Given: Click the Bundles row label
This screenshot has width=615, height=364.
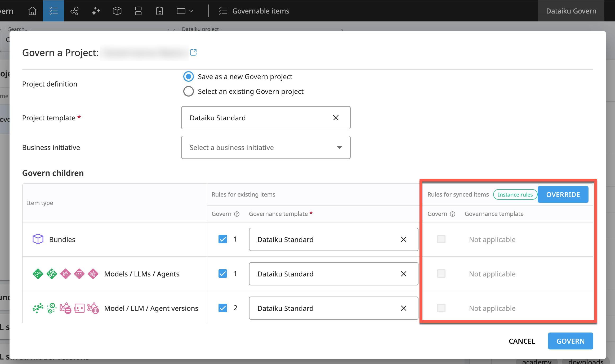Looking at the screenshot, I should click(x=62, y=239).
